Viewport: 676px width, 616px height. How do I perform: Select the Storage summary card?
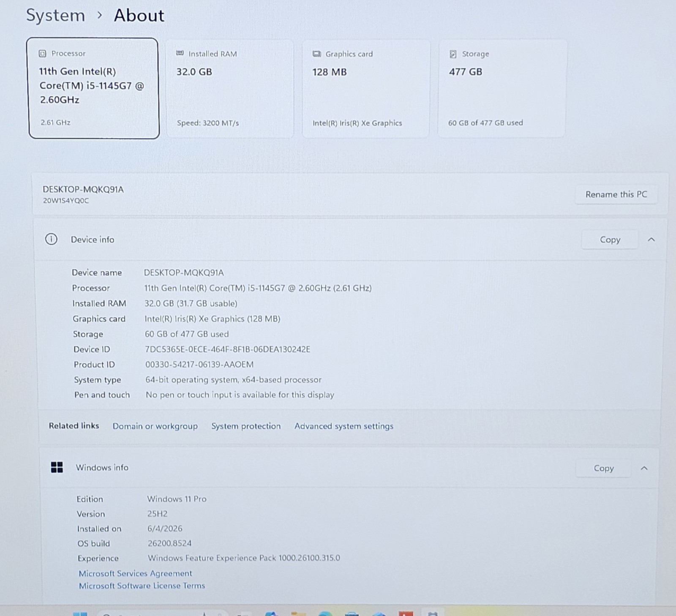[502, 88]
